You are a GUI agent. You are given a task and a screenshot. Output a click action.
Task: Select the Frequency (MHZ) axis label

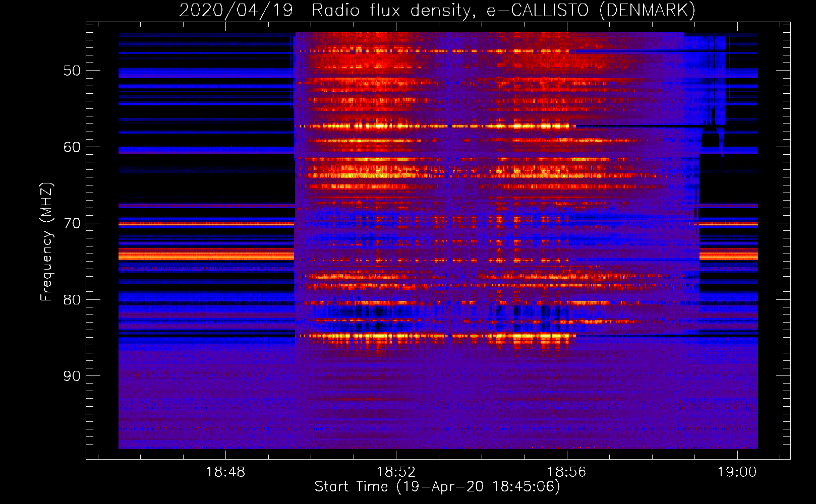click(46, 242)
